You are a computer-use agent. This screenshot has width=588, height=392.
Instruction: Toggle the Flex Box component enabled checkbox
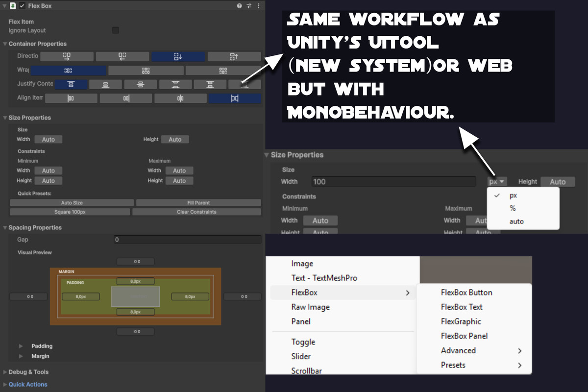click(22, 6)
